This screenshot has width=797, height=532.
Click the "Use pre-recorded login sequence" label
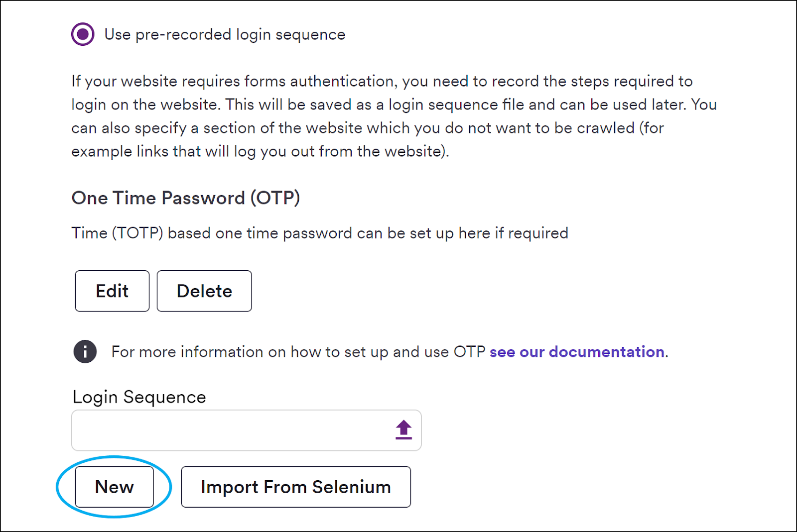click(225, 34)
